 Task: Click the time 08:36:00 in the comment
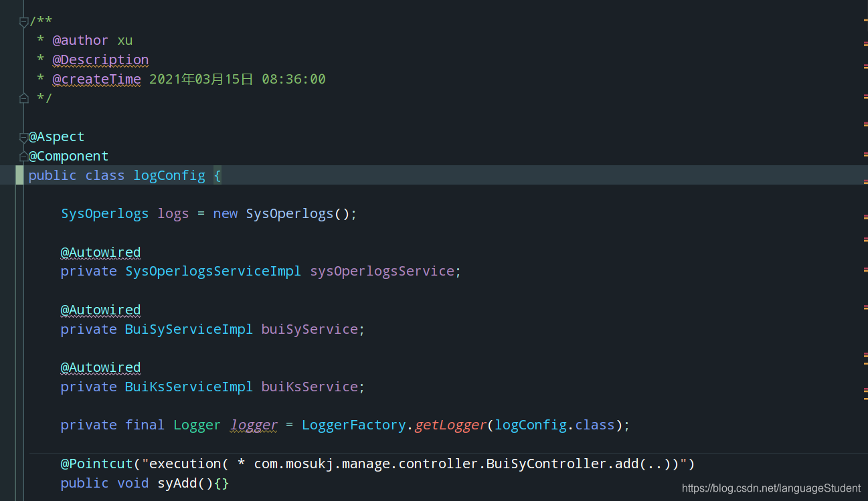click(294, 79)
